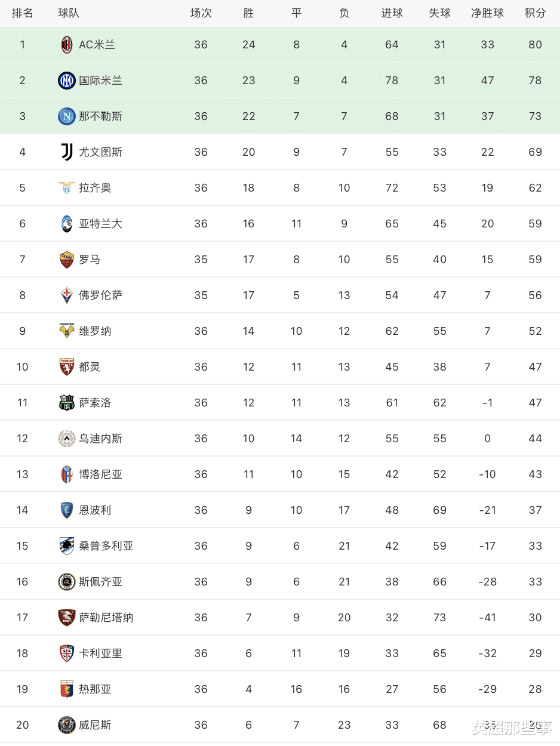The height and width of the screenshot is (746, 560).
Task: Click the 乌迪内斯 team name
Action: pyautogui.click(x=100, y=439)
